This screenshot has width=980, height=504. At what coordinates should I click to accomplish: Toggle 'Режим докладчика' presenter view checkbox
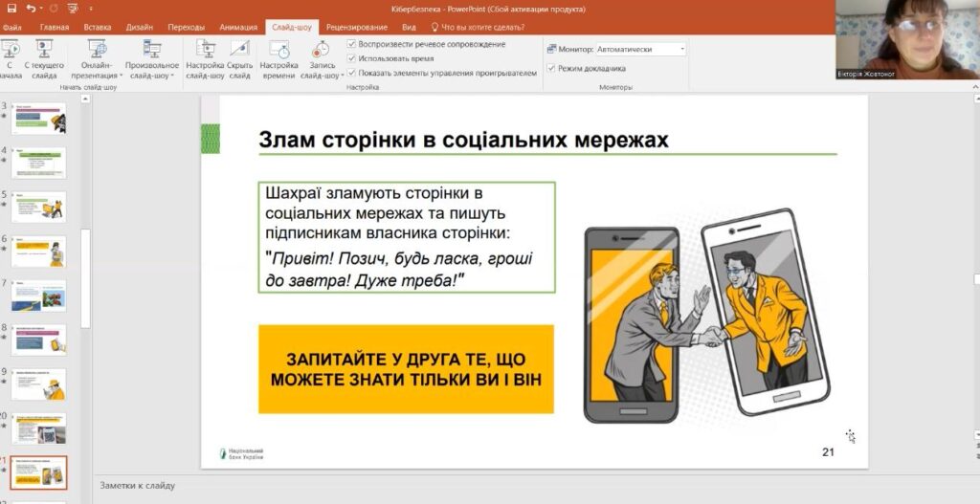click(x=551, y=69)
